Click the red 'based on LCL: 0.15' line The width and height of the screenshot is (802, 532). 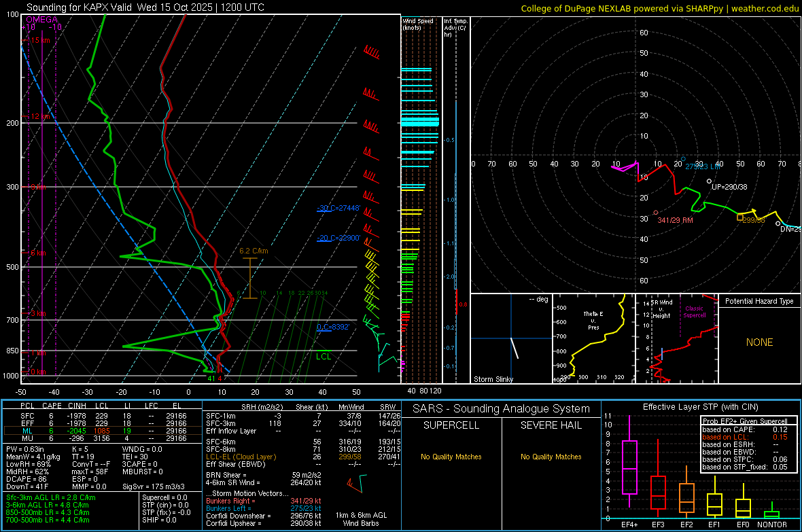[x=745, y=437]
